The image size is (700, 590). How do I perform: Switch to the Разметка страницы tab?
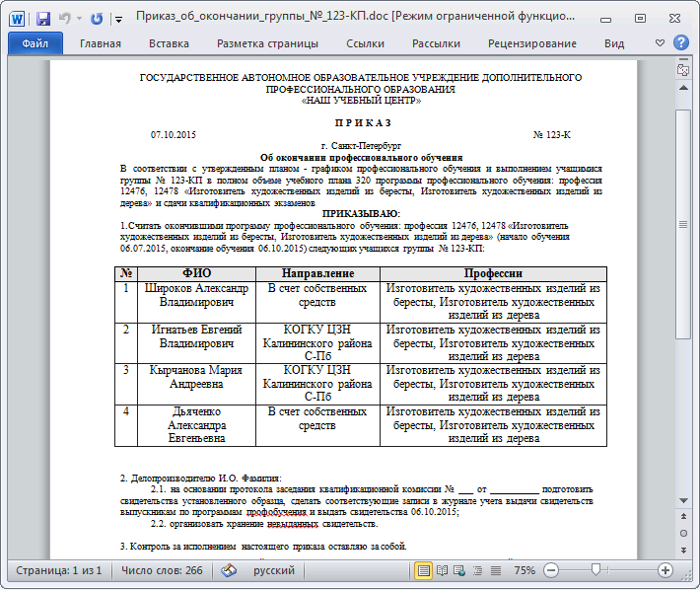pos(267,43)
